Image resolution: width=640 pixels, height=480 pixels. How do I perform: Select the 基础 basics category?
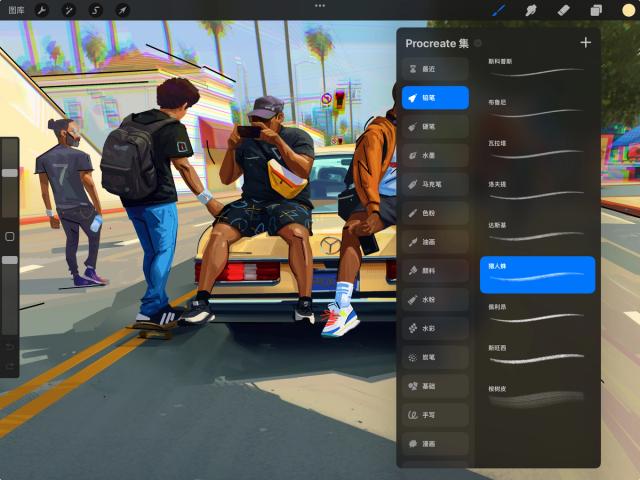pyautogui.click(x=435, y=386)
